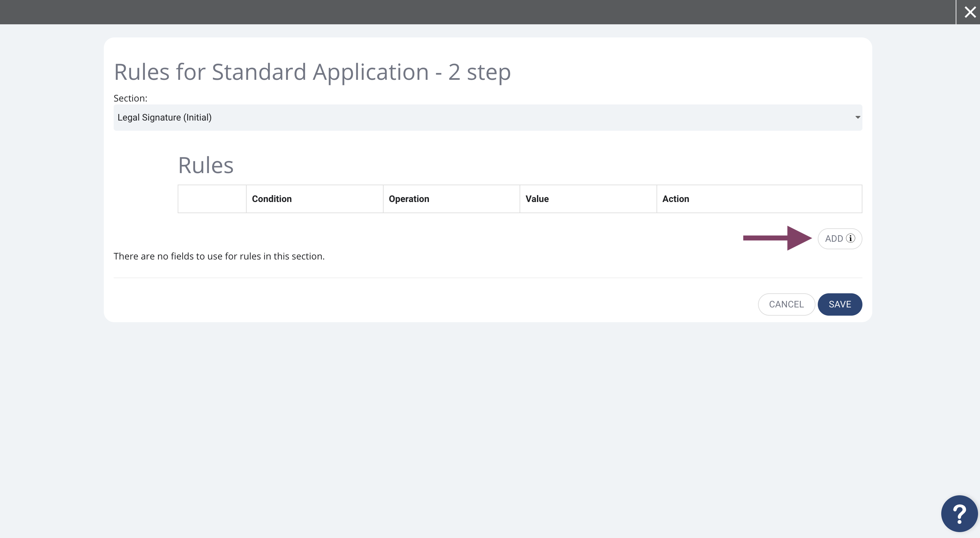Click the 'Rules' heading above the table
The width and height of the screenshot is (980, 538).
click(206, 166)
